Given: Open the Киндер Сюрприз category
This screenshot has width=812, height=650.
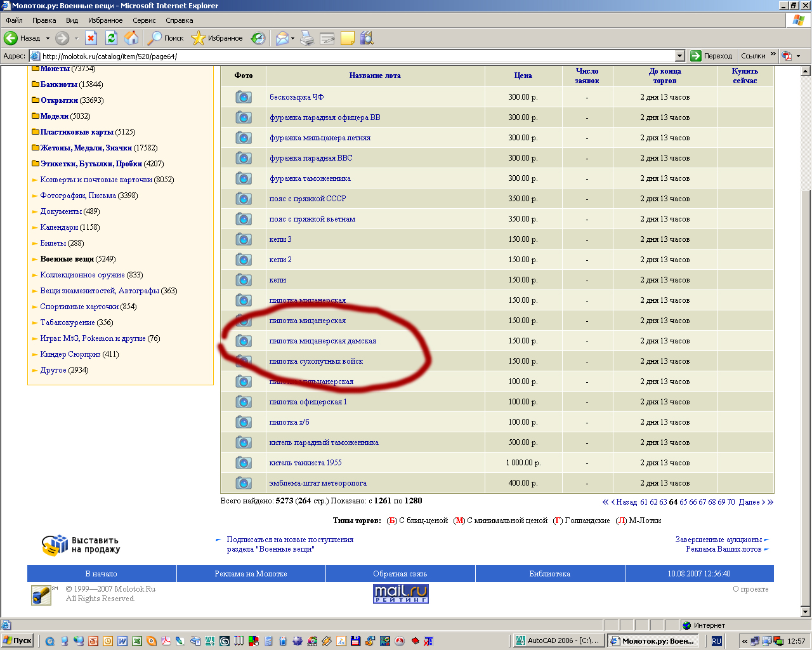Looking at the screenshot, I should pyautogui.click(x=70, y=354).
